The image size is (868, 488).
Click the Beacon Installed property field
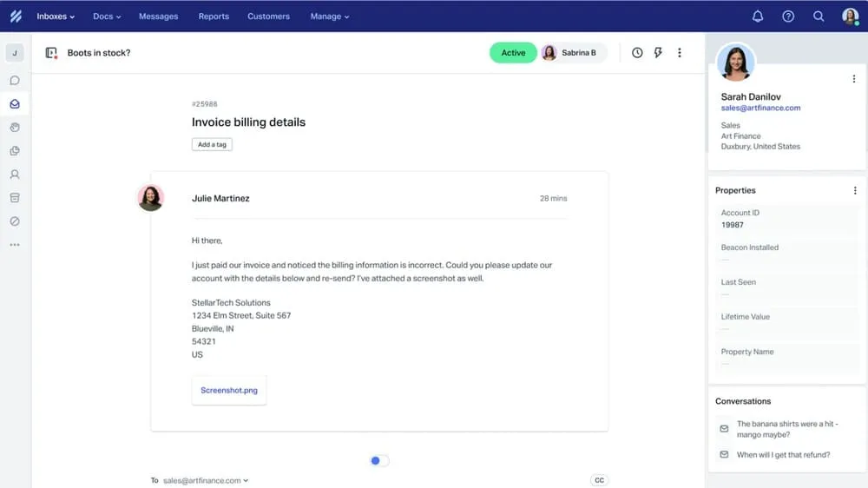click(786, 253)
